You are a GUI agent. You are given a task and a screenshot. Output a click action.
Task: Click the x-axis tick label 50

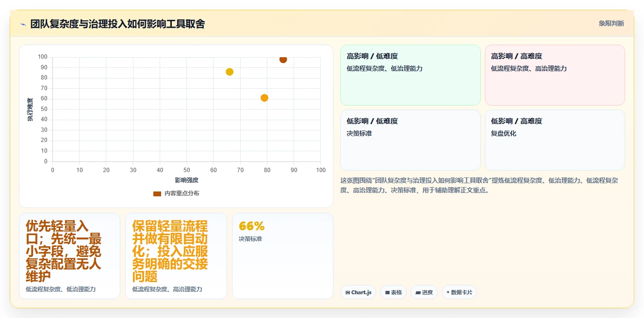click(x=187, y=170)
